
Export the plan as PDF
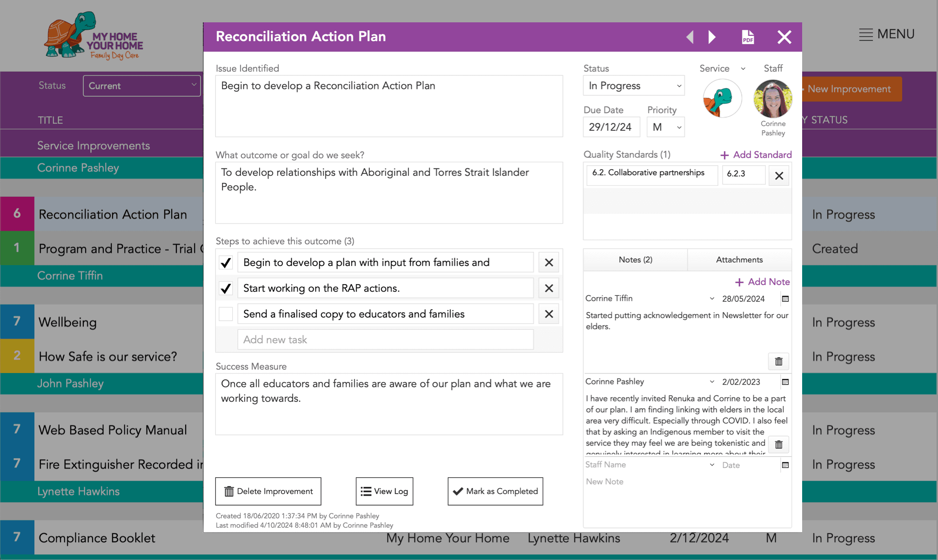747,37
